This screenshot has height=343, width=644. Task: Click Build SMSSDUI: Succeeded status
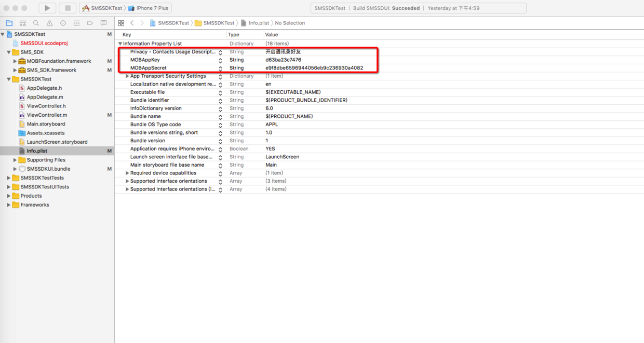tap(386, 8)
